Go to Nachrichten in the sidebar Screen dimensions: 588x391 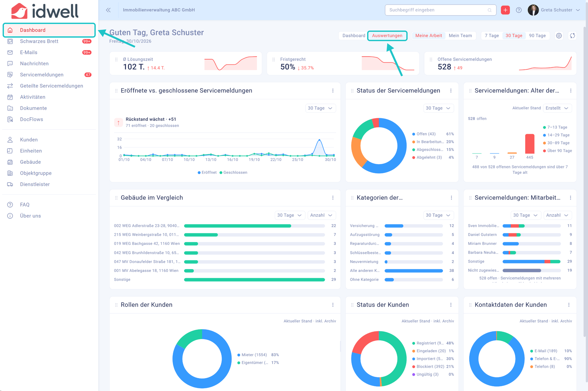point(49,64)
